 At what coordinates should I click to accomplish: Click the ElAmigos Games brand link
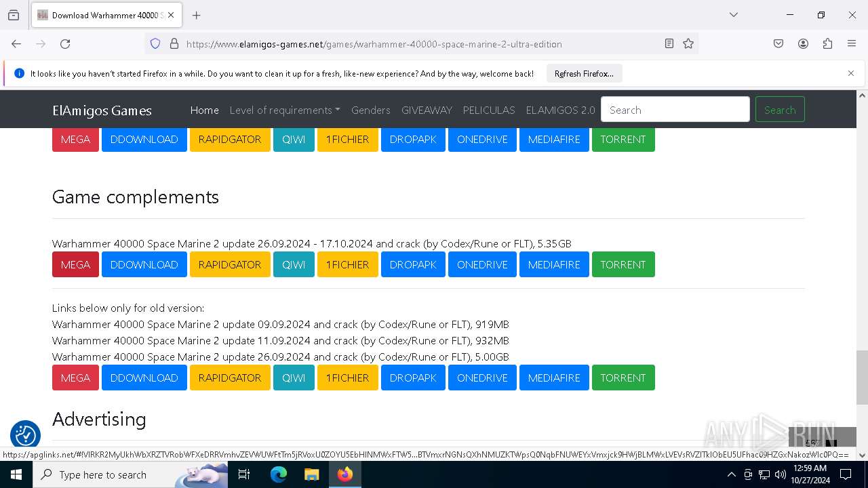102,110
